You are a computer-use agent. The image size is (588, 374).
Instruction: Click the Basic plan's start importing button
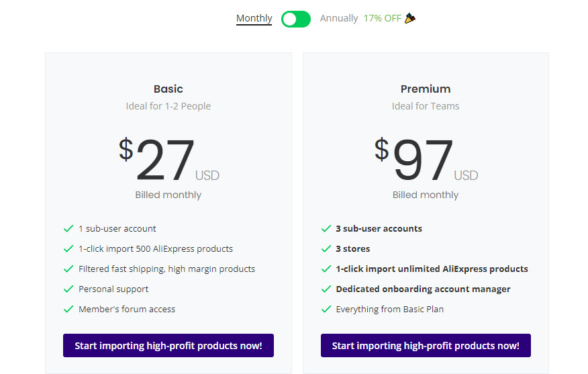[x=168, y=346]
